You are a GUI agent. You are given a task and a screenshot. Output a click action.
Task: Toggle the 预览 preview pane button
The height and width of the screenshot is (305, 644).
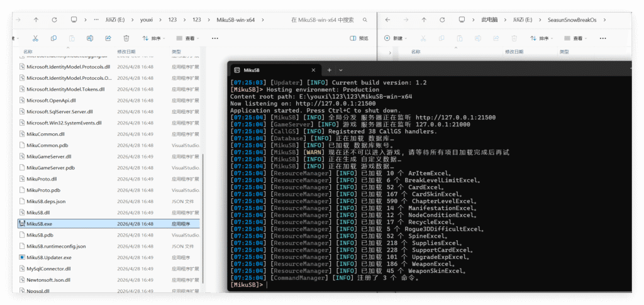(359, 38)
